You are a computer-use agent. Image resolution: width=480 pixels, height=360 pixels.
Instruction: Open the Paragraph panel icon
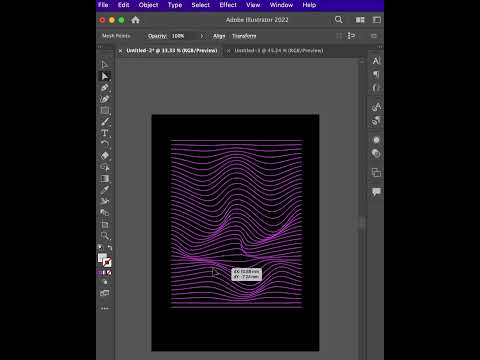click(x=376, y=74)
